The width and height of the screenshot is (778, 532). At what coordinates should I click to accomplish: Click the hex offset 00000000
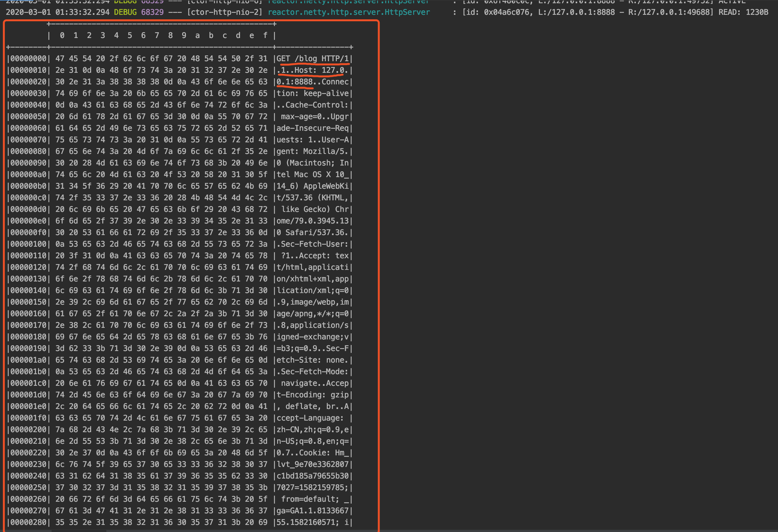coord(28,58)
